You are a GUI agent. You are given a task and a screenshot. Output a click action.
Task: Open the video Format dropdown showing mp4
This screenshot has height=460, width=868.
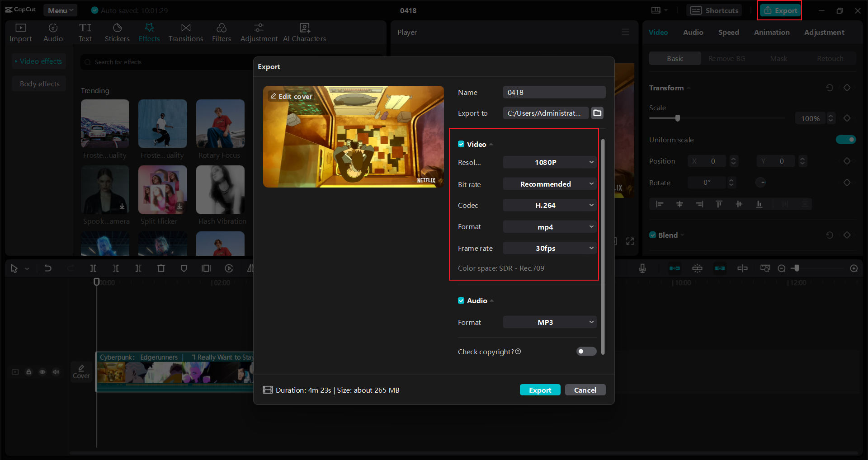(550, 227)
